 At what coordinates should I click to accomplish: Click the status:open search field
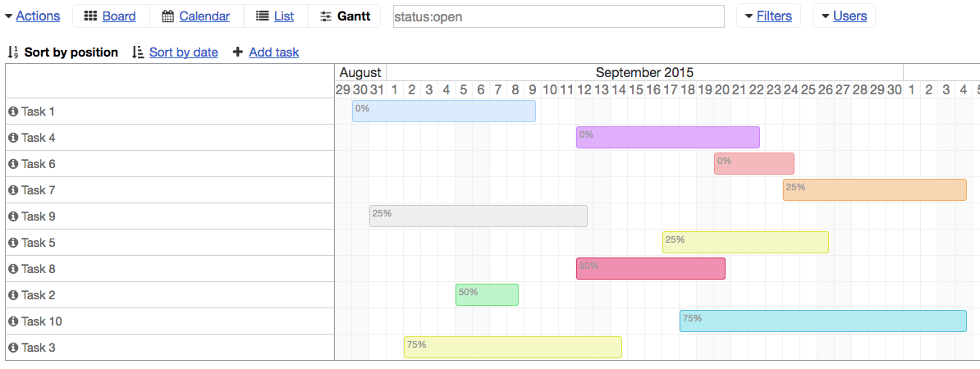[558, 16]
